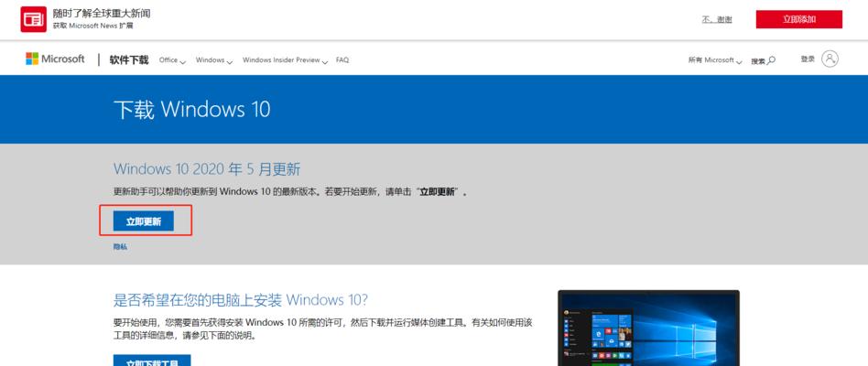The image size is (868, 366).
Task: Open the user account avatar icon
Action: (x=830, y=59)
